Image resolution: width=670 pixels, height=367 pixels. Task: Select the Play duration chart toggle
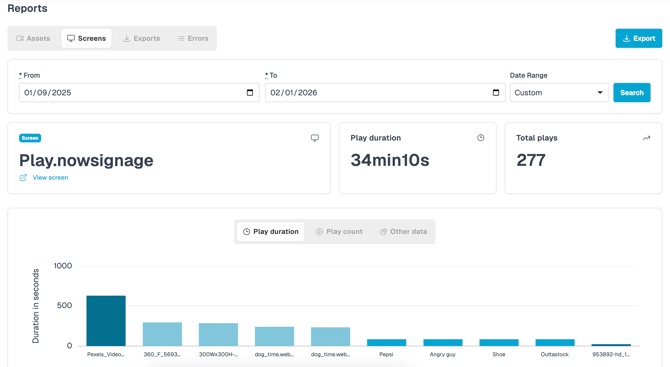tap(270, 232)
